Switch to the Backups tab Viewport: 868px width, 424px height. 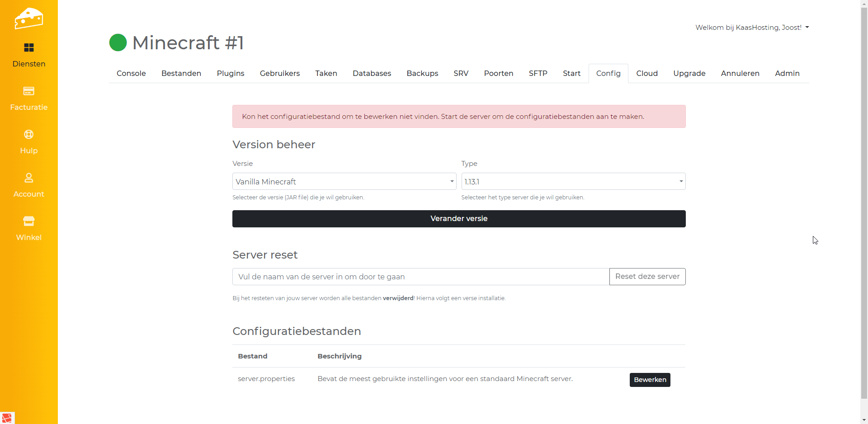click(x=422, y=74)
